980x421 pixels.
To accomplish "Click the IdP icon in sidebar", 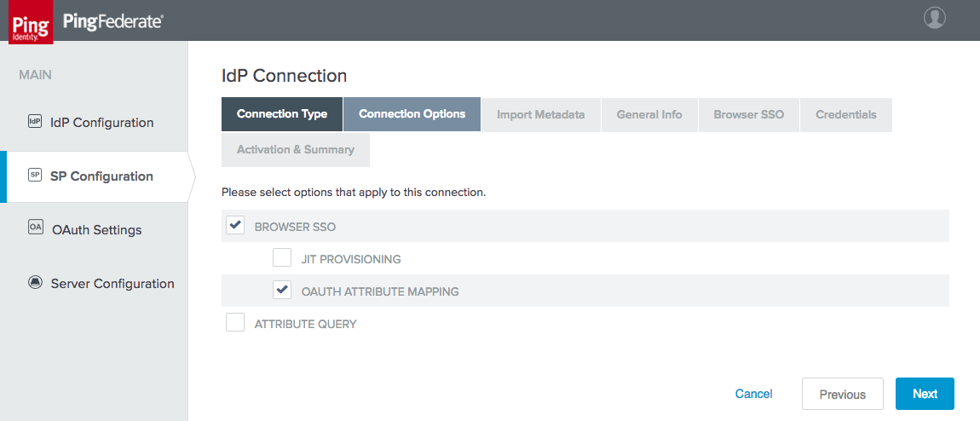I will (35, 121).
